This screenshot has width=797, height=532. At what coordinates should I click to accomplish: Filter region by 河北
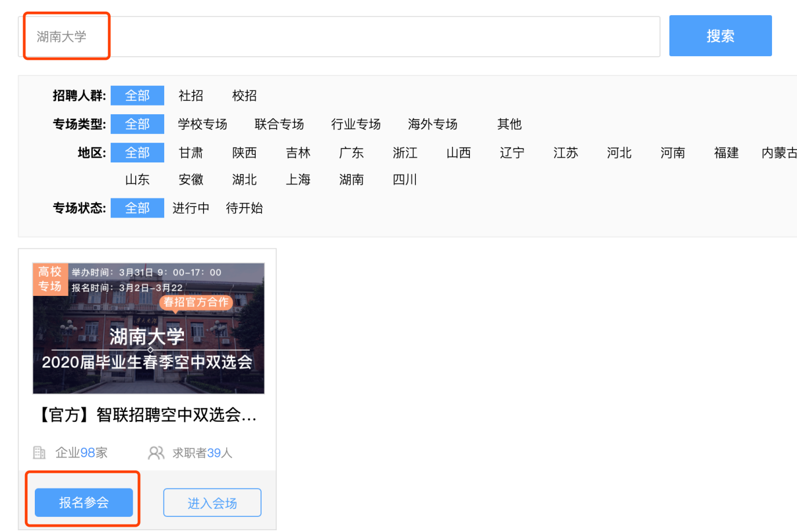pyautogui.click(x=619, y=153)
